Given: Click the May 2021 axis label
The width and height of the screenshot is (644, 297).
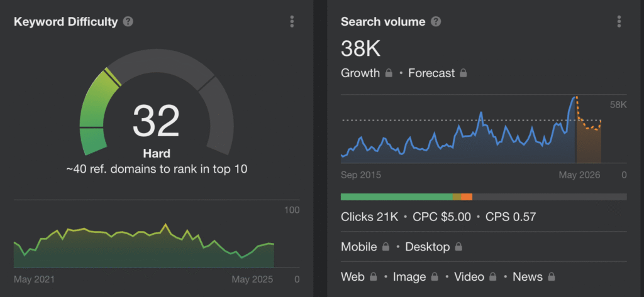Looking at the screenshot, I should pos(34,279).
